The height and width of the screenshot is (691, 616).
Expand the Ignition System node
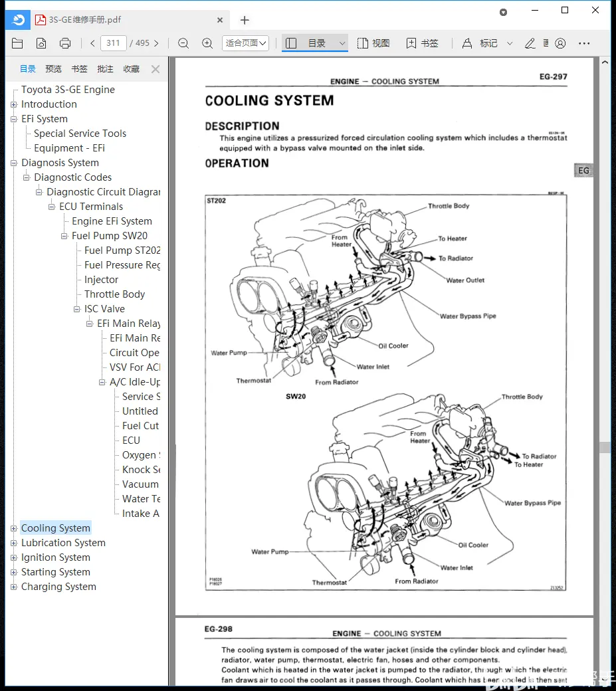[14, 558]
